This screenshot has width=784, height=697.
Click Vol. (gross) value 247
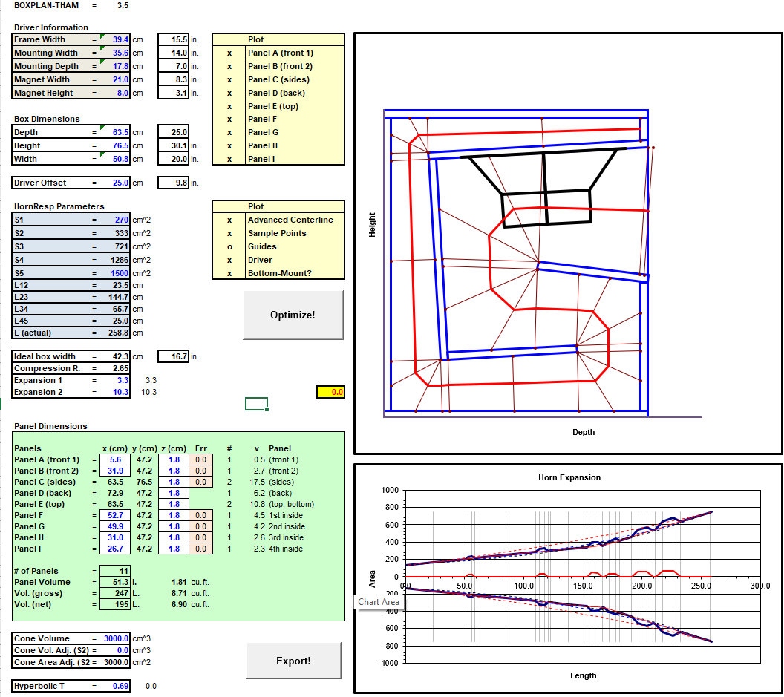115,594
